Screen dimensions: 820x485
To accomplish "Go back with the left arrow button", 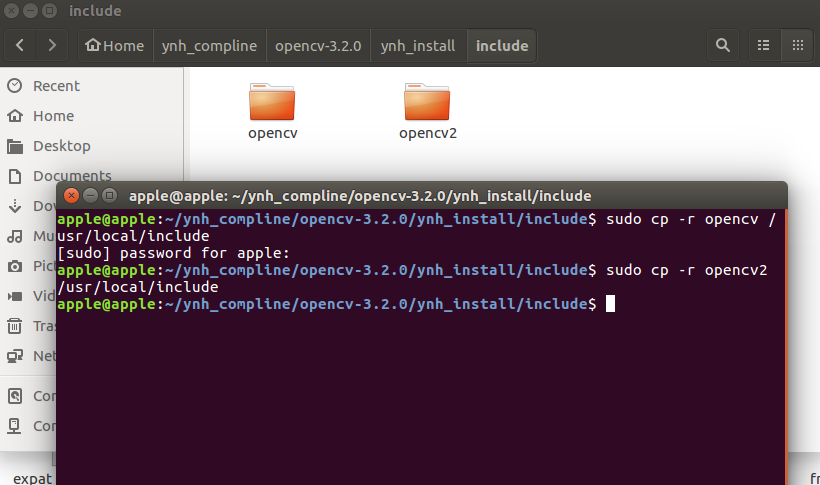I will 20,46.
